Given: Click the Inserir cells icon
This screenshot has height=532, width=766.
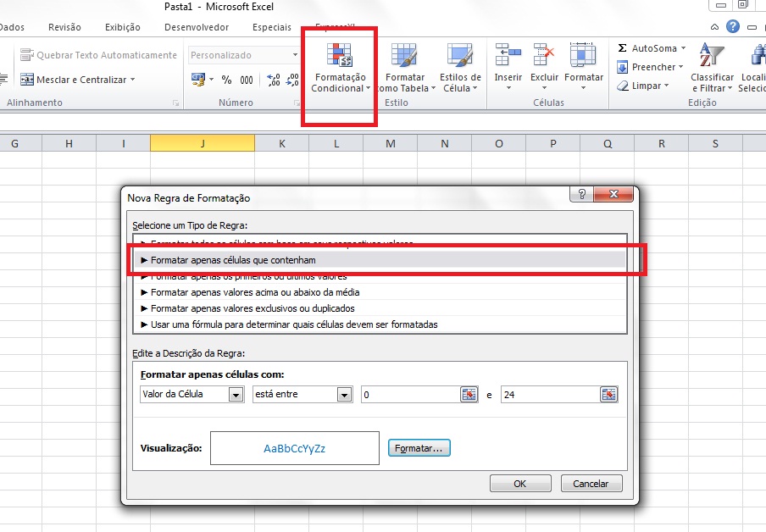Looking at the screenshot, I should tap(508, 54).
